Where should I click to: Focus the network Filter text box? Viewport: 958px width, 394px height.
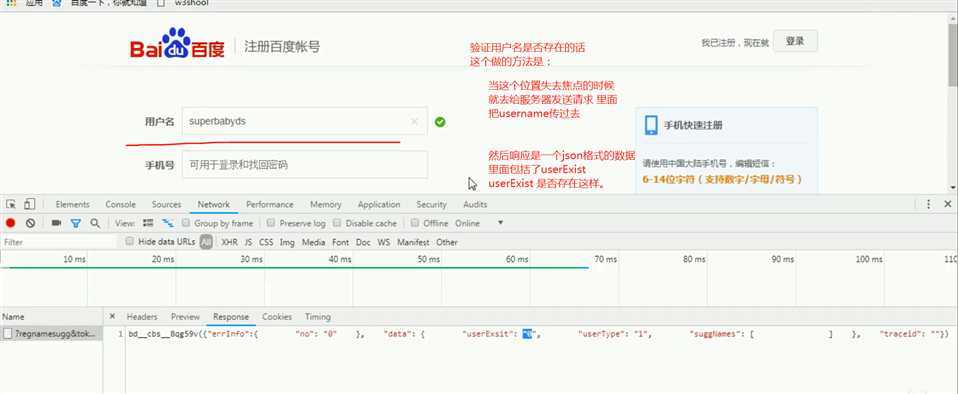pos(58,242)
